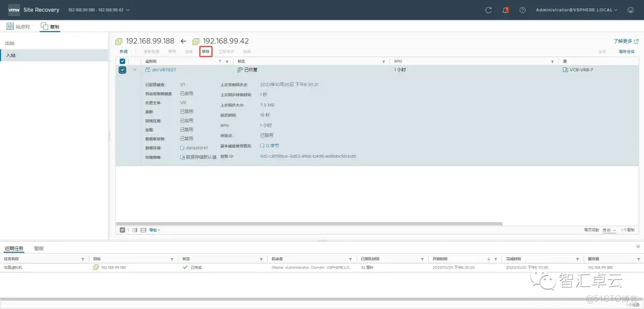Open the 导出 dropdown
This screenshot has width=644, height=309.
click(x=154, y=230)
